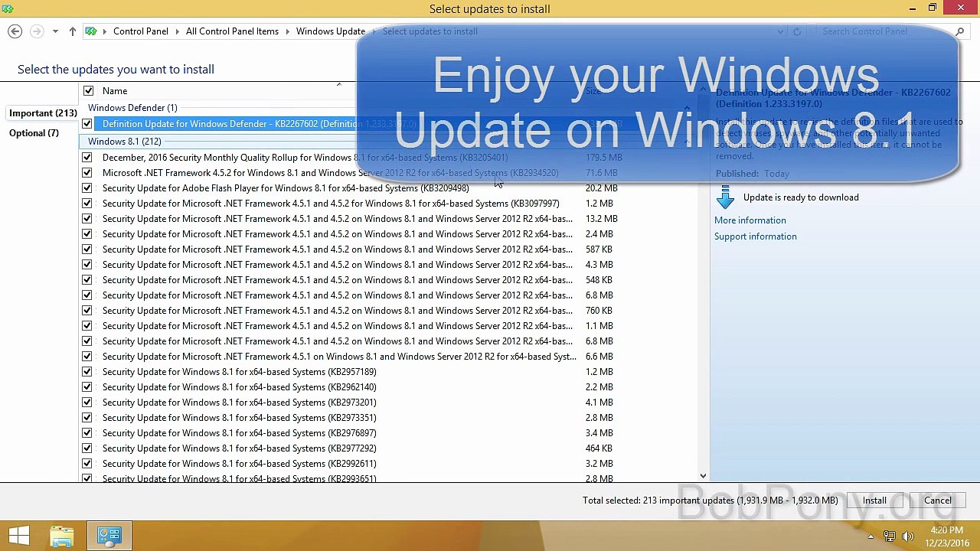Uncheck the KB2973201 update checkbox
Image resolution: width=980 pixels, height=551 pixels.
87,403
